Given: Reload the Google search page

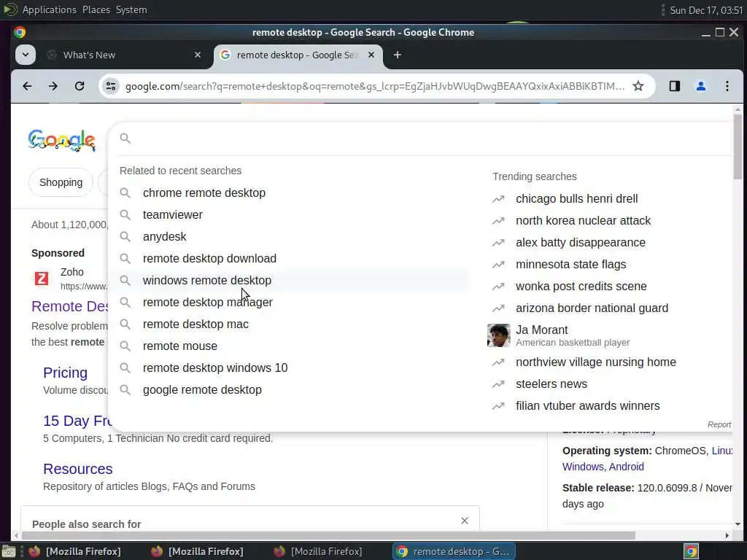Looking at the screenshot, I should 80,86.
